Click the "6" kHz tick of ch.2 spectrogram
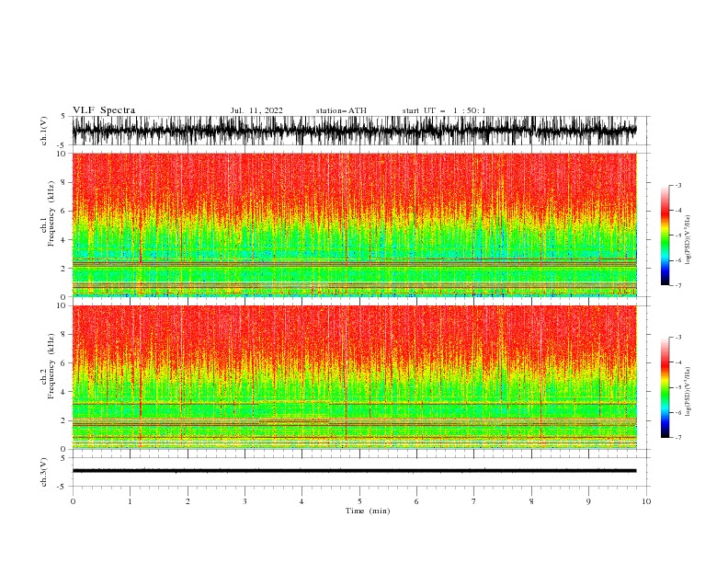Image resolution: width=728 pixels, height=563 pixels. point(64,363)
